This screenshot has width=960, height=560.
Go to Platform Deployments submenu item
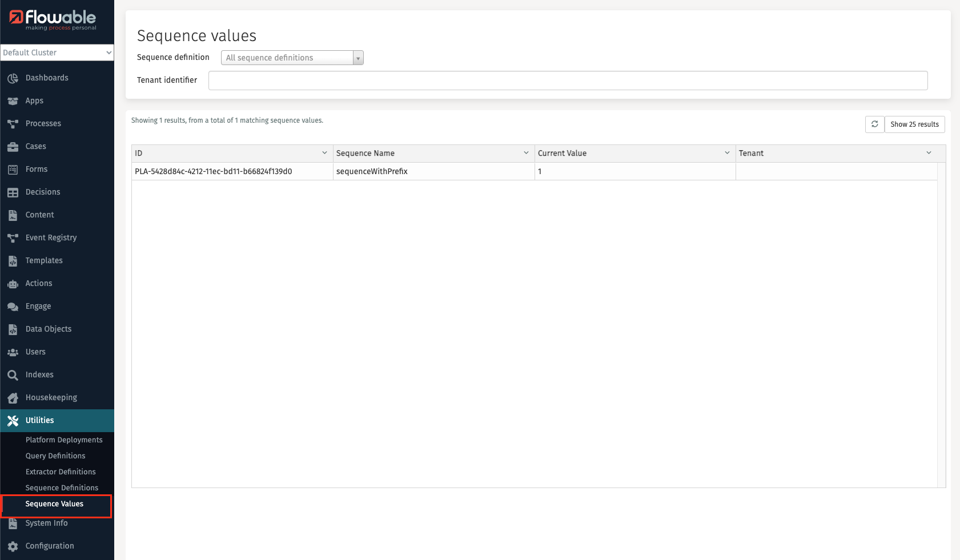click(64, 440)
